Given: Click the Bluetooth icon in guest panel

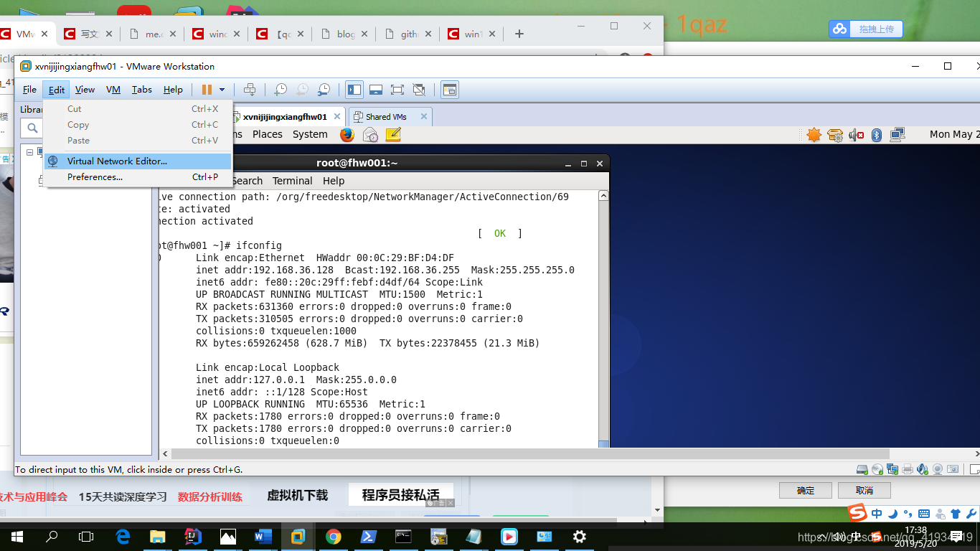Looking at the screenshot, I should pos(877,135).
